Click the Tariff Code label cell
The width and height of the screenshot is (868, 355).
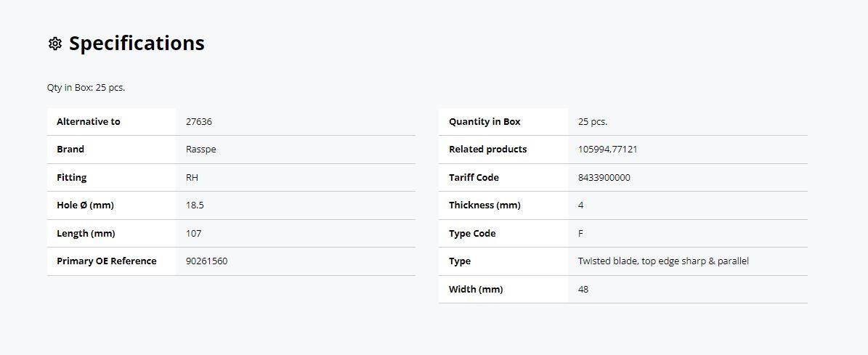[503, 177]
